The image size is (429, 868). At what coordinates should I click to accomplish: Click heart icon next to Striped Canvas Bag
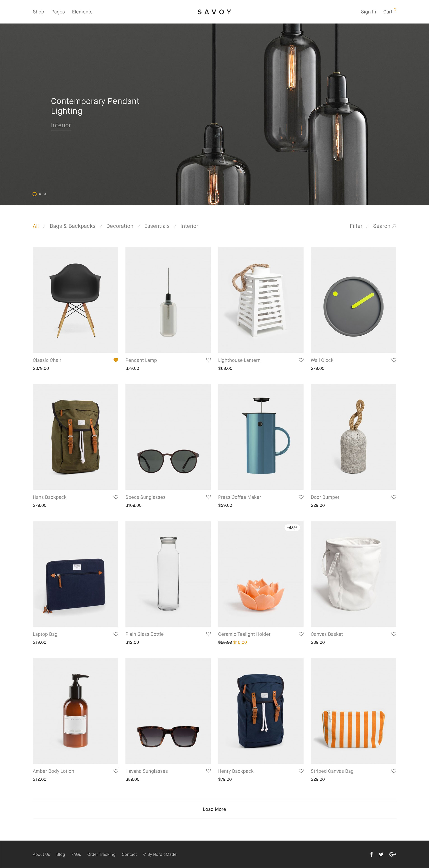click(394, 771)
